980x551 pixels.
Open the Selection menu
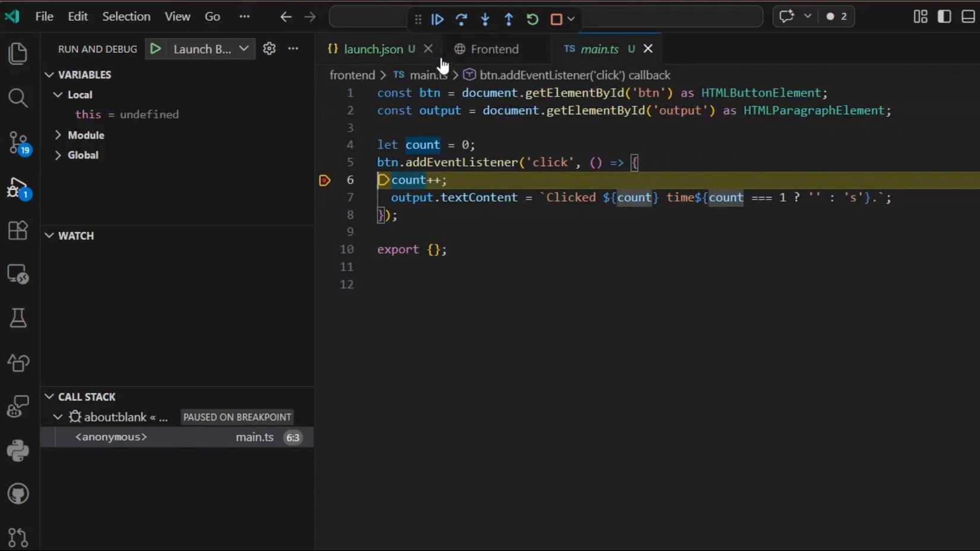tap(126, 17)
